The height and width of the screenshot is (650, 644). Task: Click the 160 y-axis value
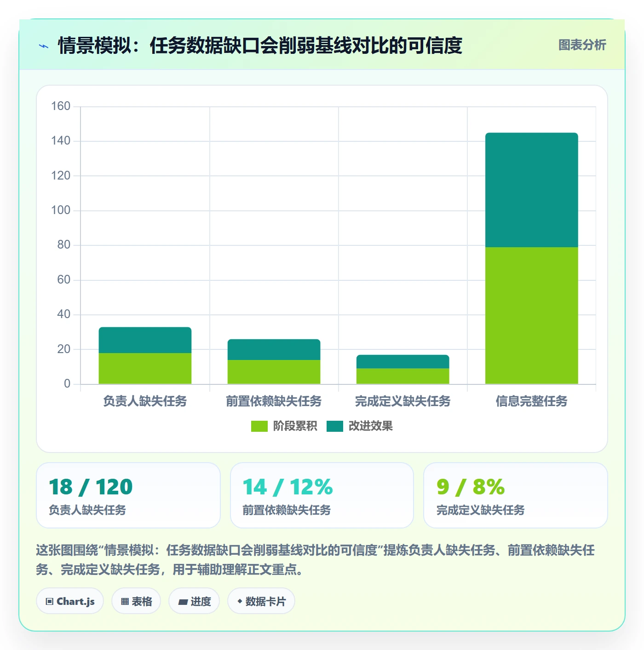(61, 106)
